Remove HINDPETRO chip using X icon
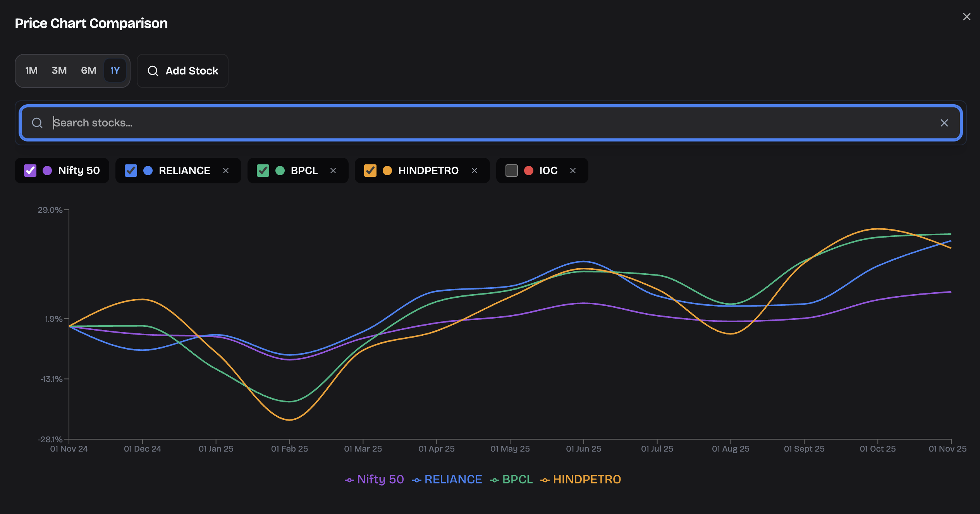Screen dimensions: 980x514 (475, 171)
